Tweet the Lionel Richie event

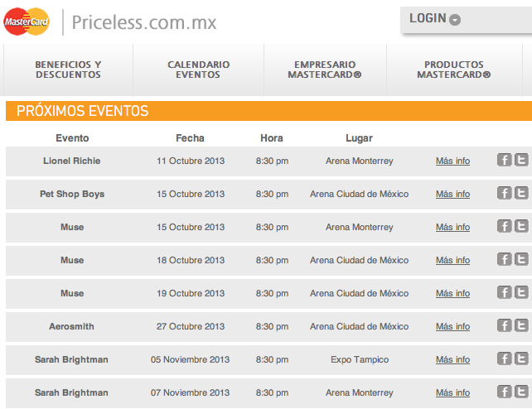(x=521, y=161)
